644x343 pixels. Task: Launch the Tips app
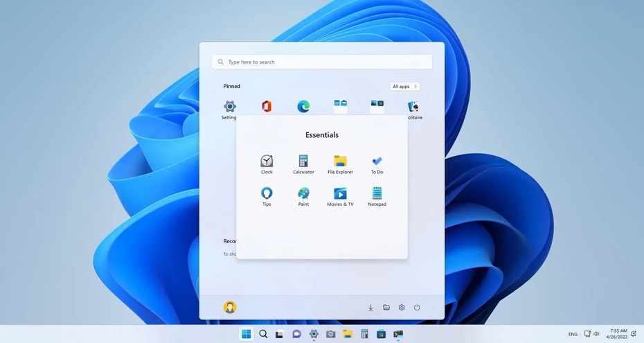[267, 194]
